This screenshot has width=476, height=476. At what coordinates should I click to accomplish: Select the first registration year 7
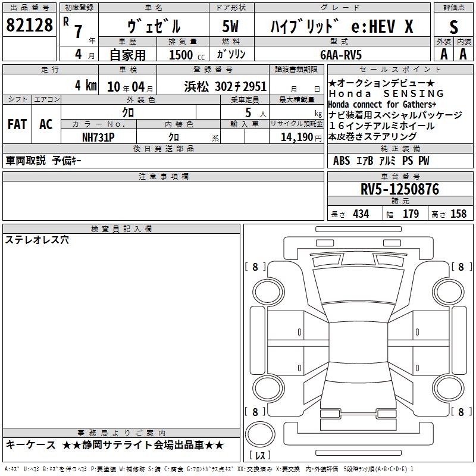click(79, 32)
